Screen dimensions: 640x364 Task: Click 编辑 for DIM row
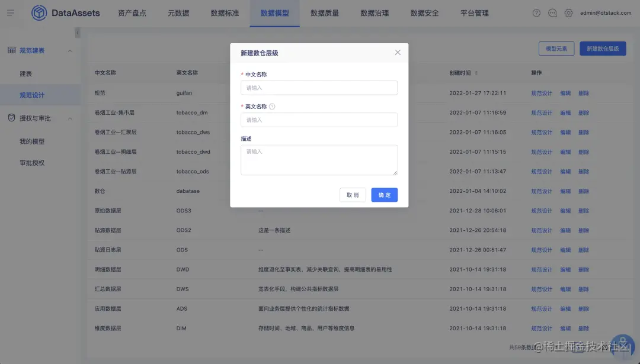[x=565, y=328]
